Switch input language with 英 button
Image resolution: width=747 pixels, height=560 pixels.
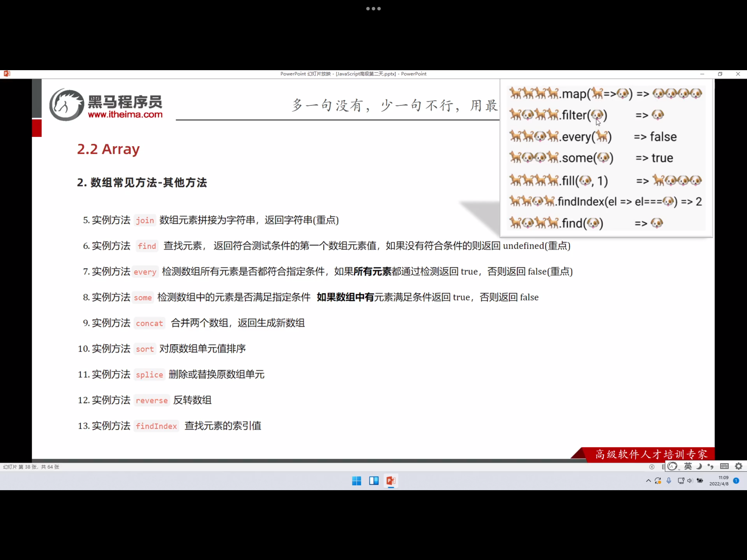[688, 466]
